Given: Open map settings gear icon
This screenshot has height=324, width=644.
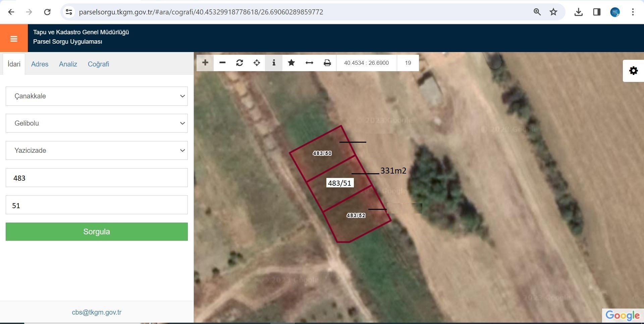Looking at the screenshot, I should (633, 71).
